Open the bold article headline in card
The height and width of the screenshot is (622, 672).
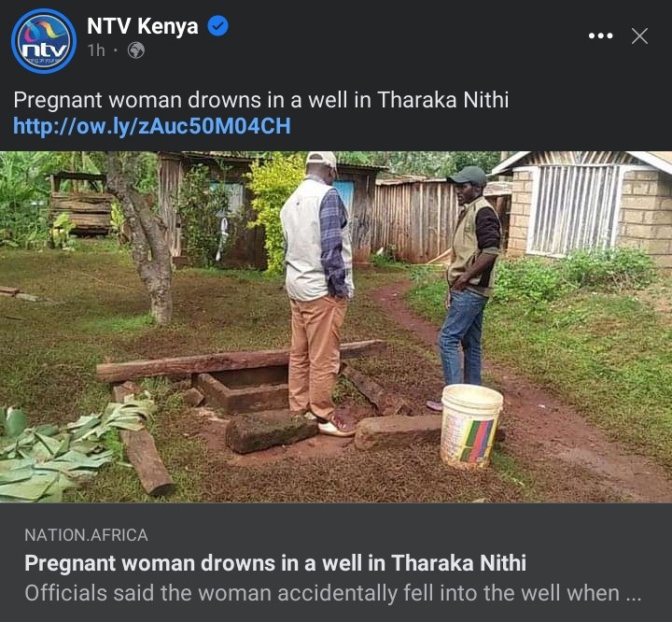pos(275,563)
